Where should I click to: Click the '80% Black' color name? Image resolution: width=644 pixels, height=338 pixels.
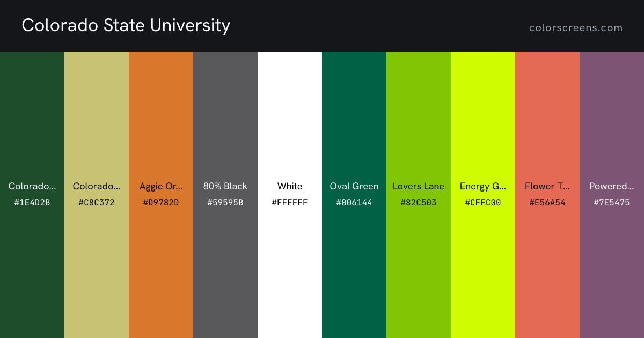point(225,186)
